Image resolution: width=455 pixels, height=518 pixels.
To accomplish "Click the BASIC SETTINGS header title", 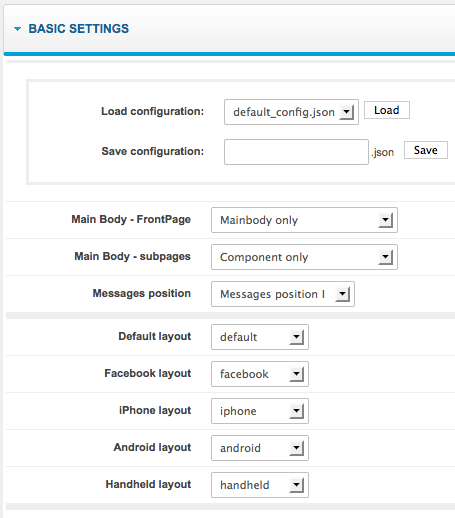I will pyautogui.click(x=79, y=29).
